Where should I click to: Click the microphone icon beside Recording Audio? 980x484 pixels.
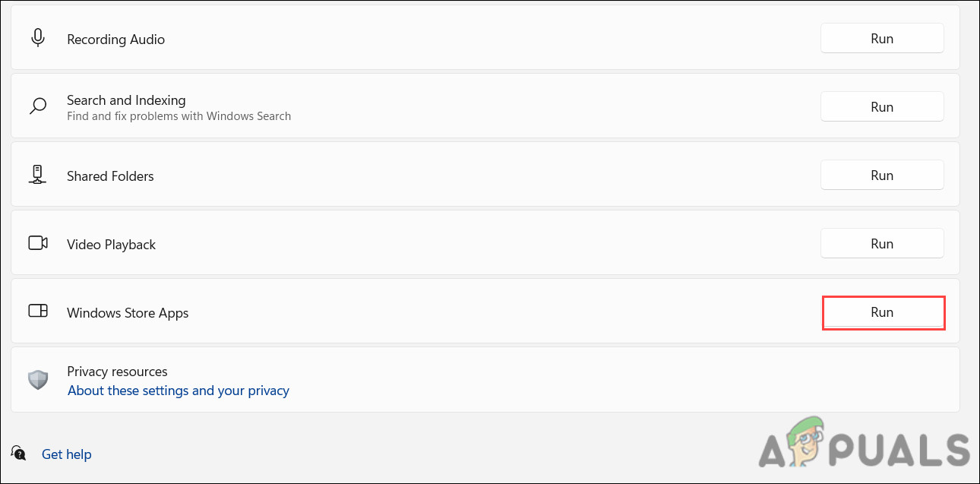click(x=38, y=36)
